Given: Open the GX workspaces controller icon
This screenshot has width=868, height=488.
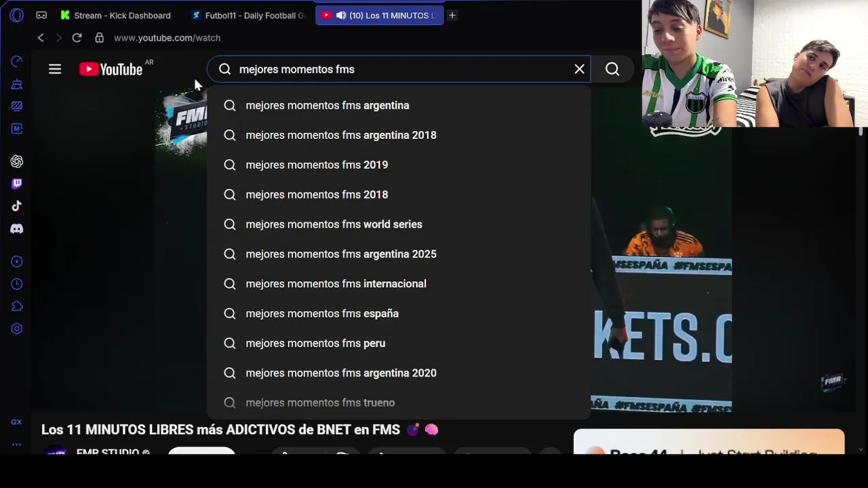Looking at the screenshot, I should click(x=41, y=15).
